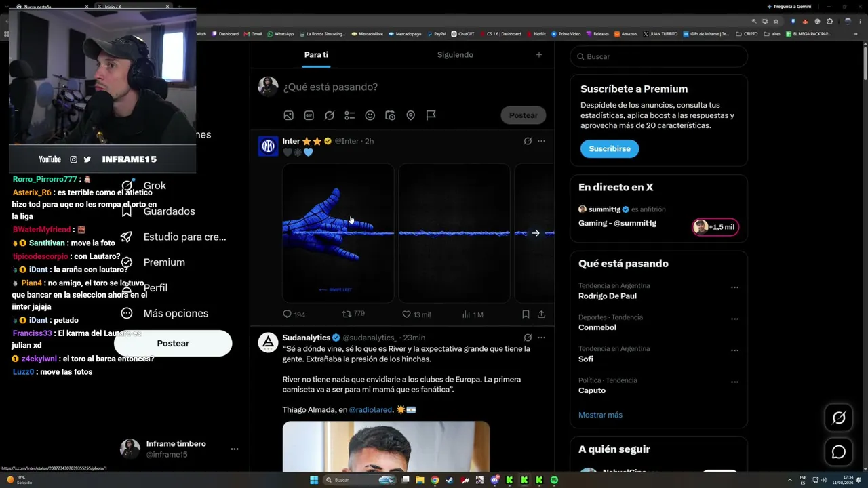The image size is (868, 488).
Task: Focus the Buscar search field on X
Action: (659, 56)
